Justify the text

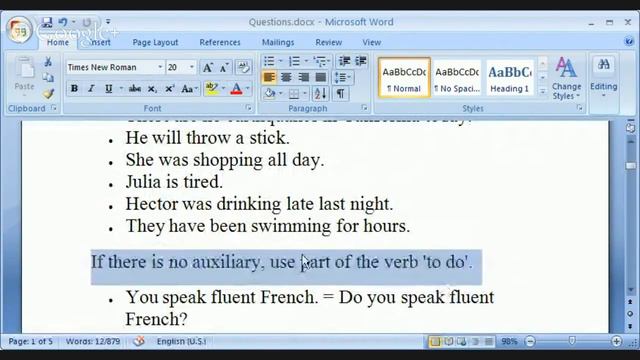coord(321,77)
